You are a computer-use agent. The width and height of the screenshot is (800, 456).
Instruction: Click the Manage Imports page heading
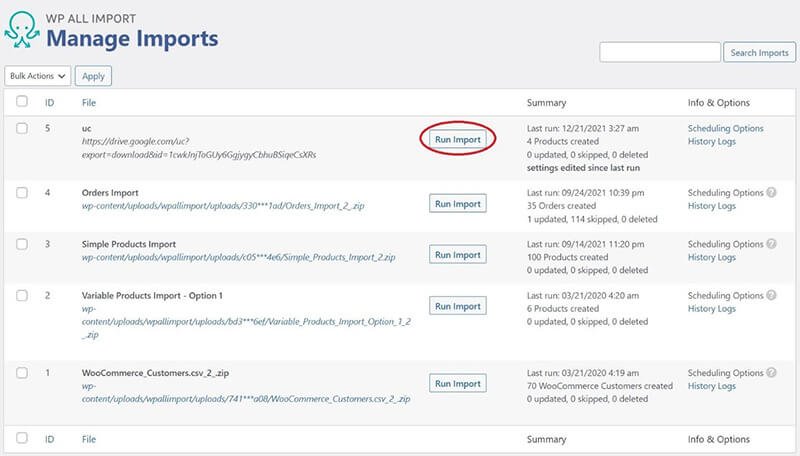132,38
